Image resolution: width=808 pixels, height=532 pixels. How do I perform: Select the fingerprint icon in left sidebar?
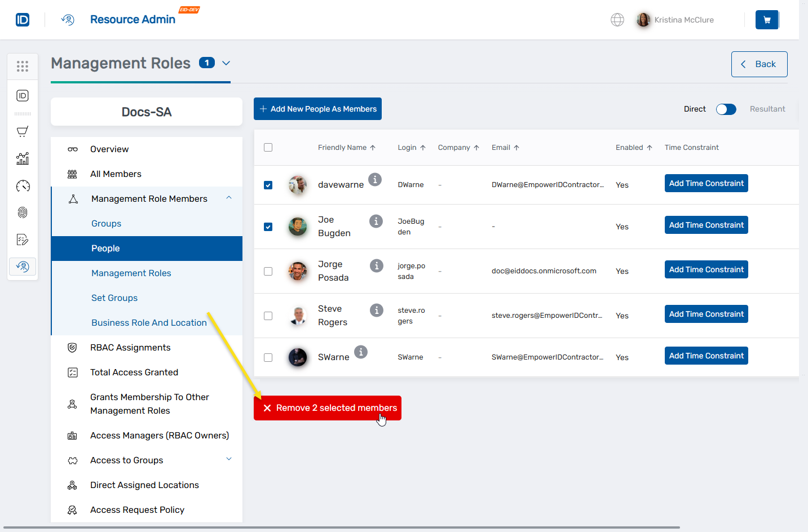tap(23, 212)
